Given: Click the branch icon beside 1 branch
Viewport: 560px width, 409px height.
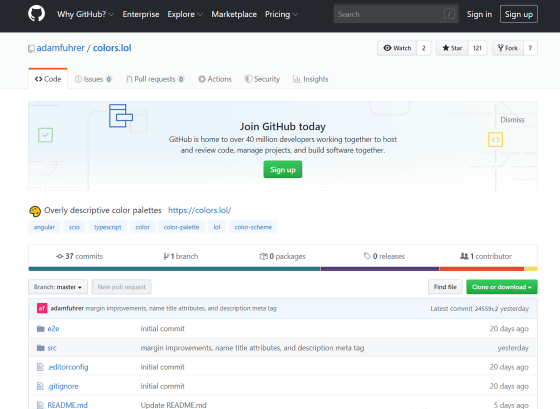Looking at the screenshot, I should tap(166, 256).
